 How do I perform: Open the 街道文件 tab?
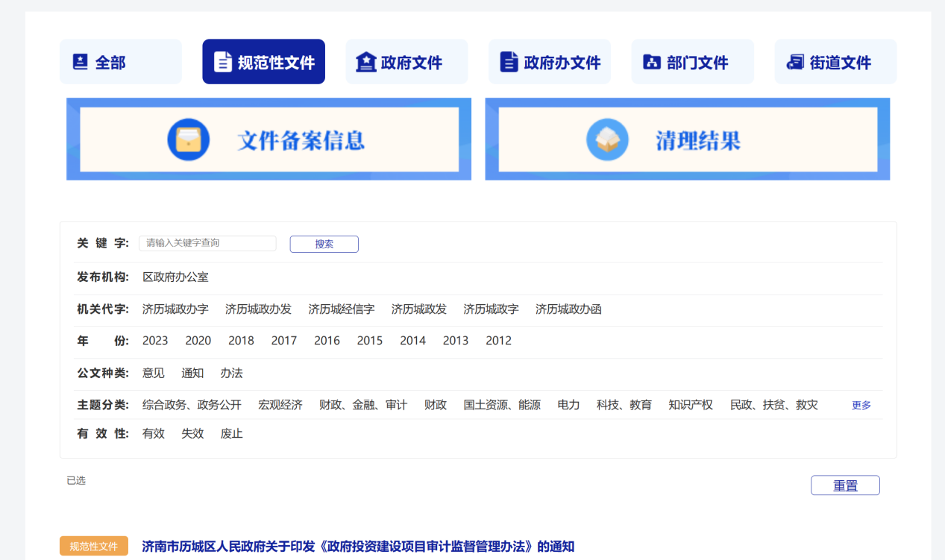click(835, 62)
